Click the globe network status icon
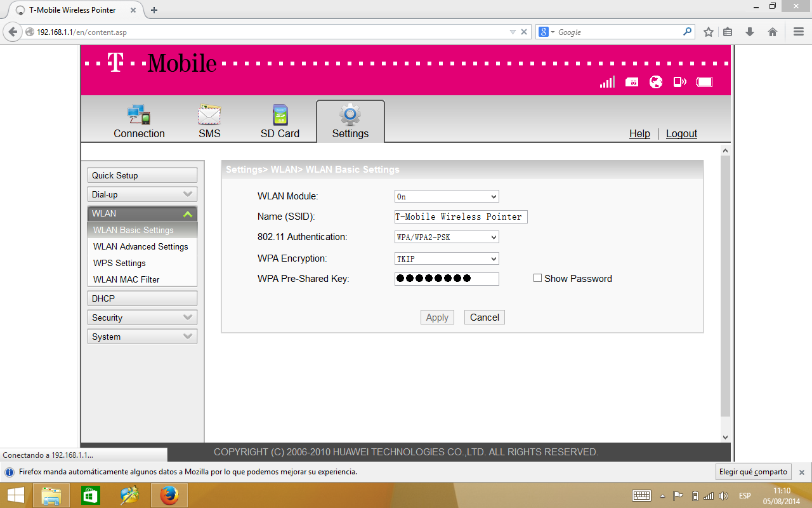Image resolution: width=812 pixels, height=508 pixels. pyautogui.click(x=656, y=82)
